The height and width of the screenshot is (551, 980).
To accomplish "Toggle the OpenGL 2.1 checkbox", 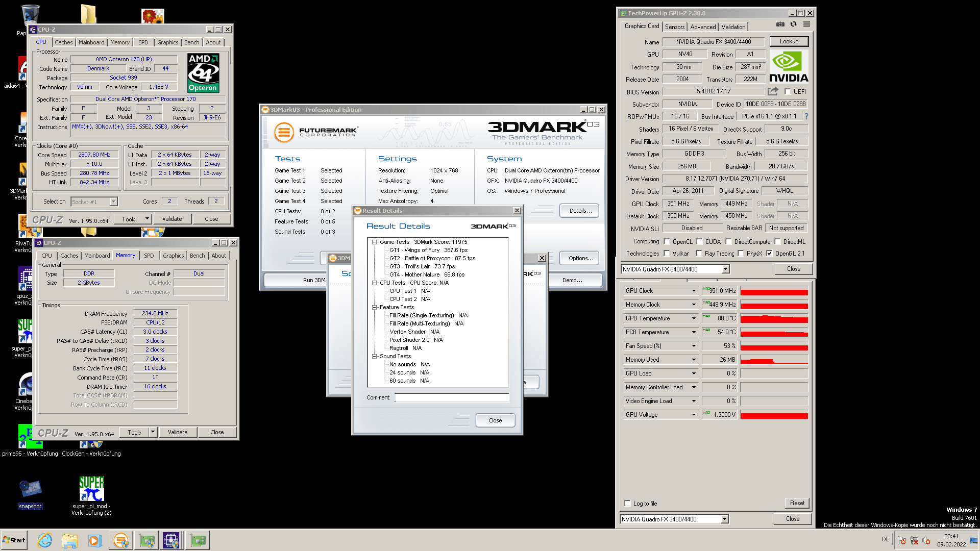I will click(x=769, y=254).
